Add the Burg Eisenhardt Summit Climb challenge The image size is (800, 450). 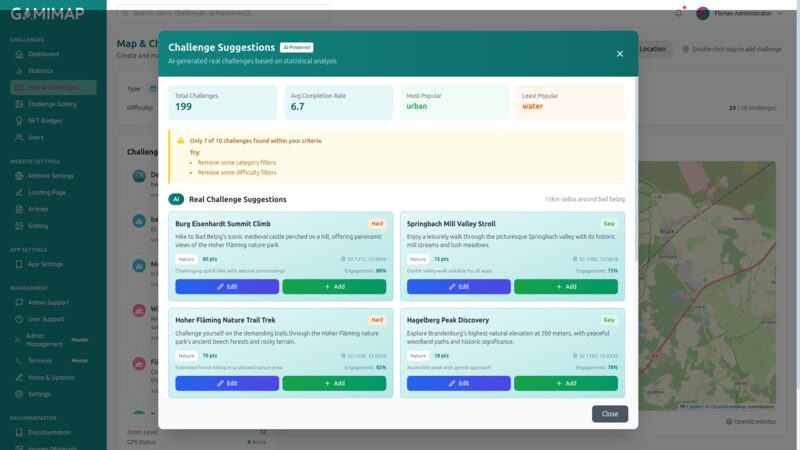pos(334,286)
